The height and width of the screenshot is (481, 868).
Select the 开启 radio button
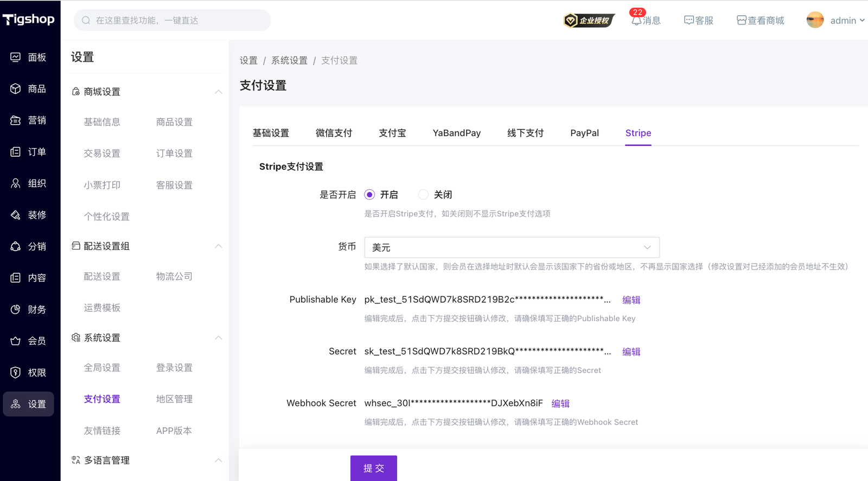click(369, 195)
